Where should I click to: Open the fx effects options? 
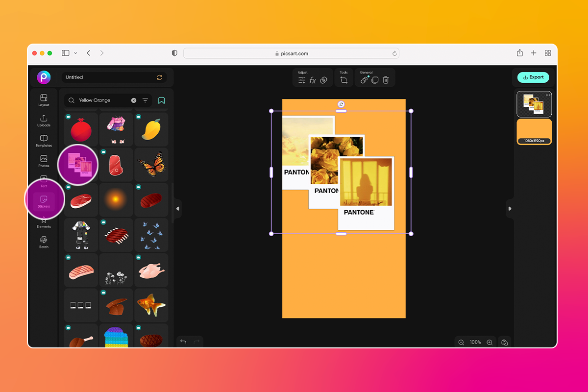pyautogui.click(x=313, y=79)
